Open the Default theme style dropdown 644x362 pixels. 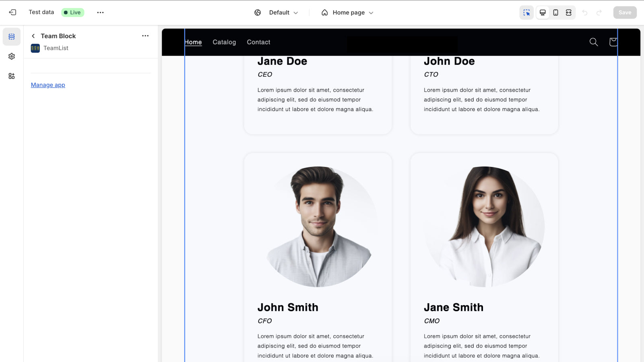tap(283, 12)
